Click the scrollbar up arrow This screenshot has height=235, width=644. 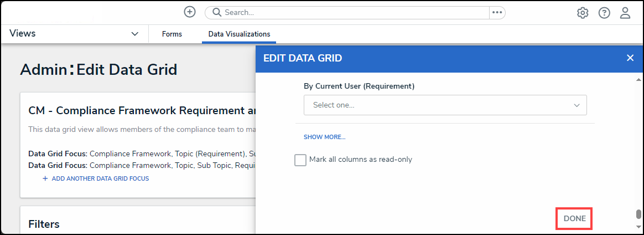(638, 79)
